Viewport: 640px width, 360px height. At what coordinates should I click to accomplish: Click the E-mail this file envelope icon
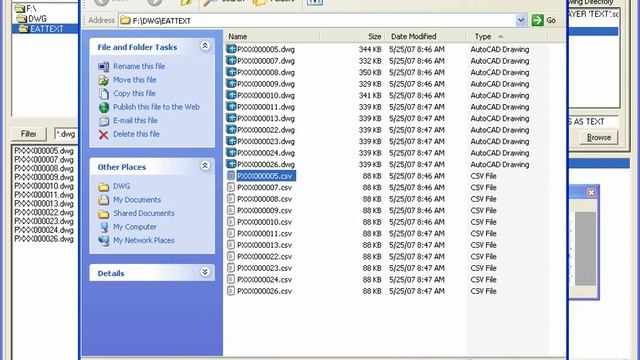104,120
